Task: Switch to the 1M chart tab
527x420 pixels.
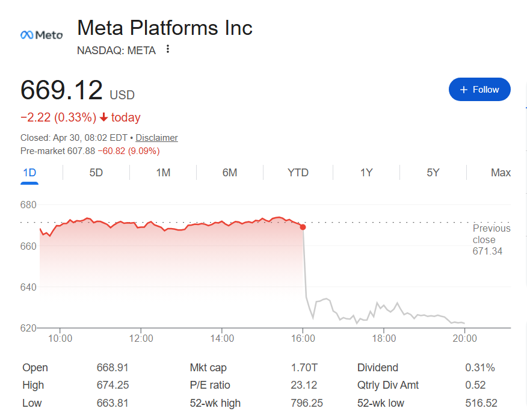Action: [162, 173]
